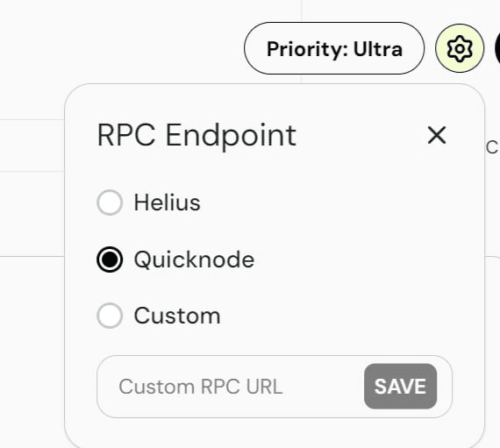Close the RPC Endpoint popup
Screen dimensions: 500x448
click(x=437, y=135)
